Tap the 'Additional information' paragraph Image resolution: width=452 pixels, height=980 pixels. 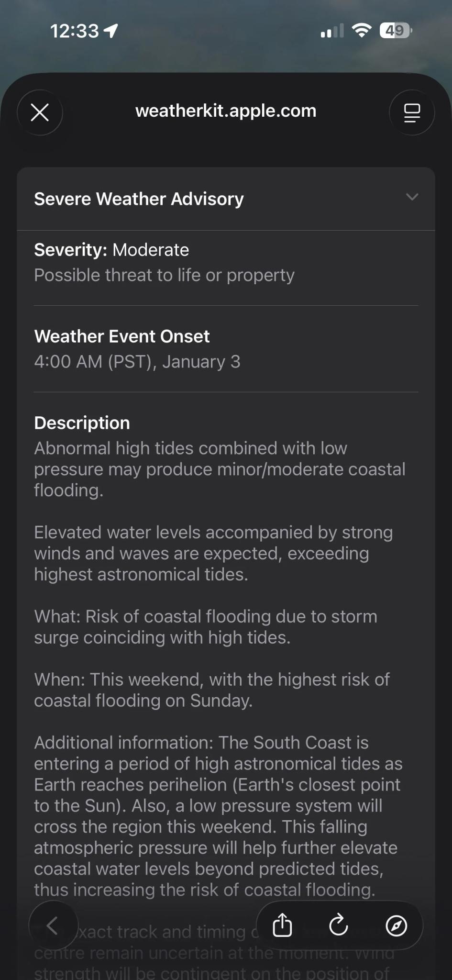point(218,816)
